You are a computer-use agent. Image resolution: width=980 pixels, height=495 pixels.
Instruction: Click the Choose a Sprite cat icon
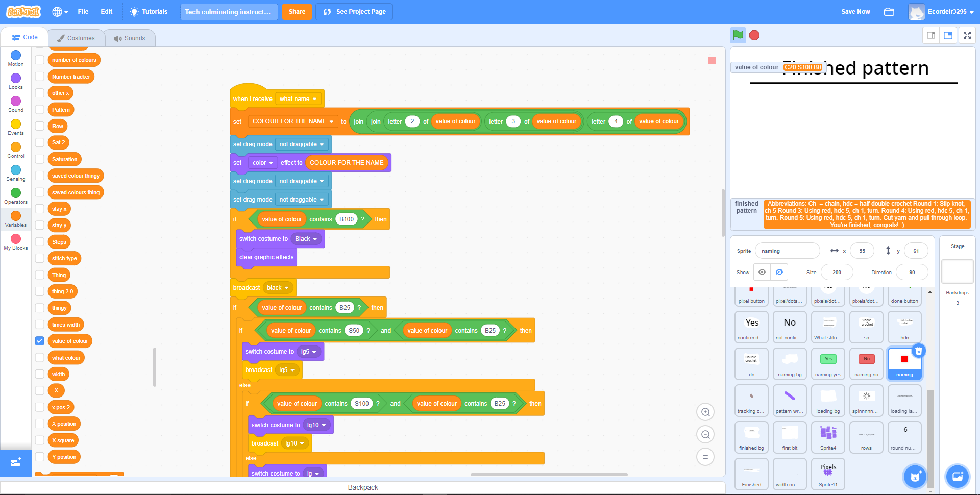[x=915, y=477]
